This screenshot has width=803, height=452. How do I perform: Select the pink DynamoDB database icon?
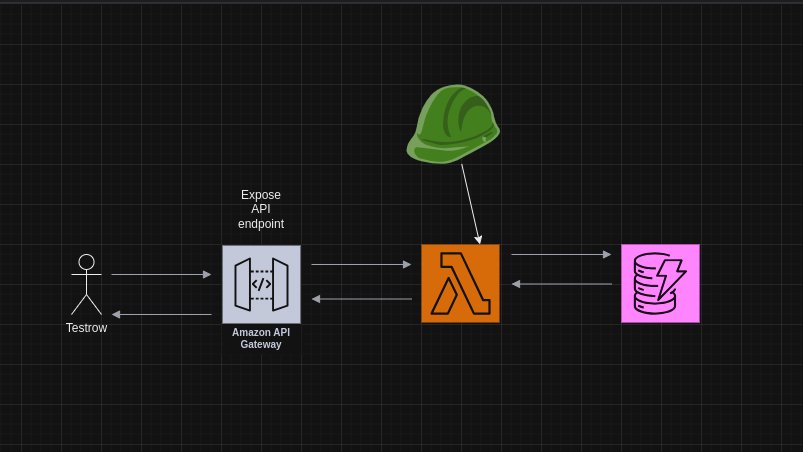tap(660, 284)
